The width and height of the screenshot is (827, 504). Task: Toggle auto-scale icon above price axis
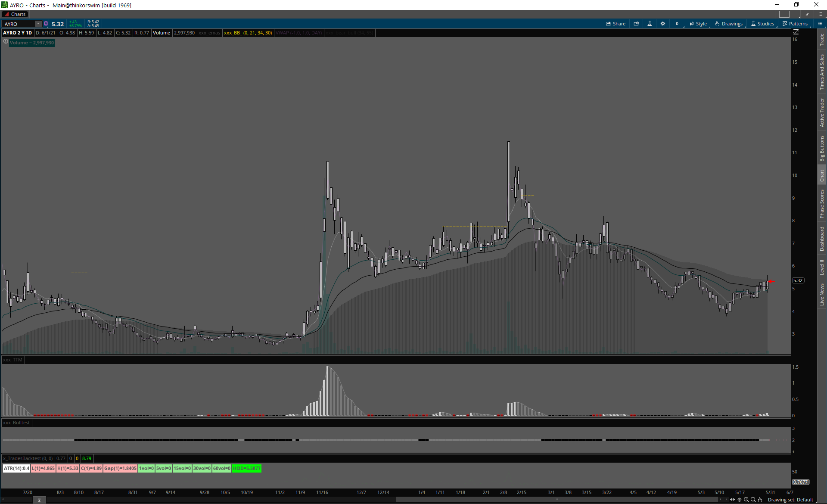click(796, 32)
